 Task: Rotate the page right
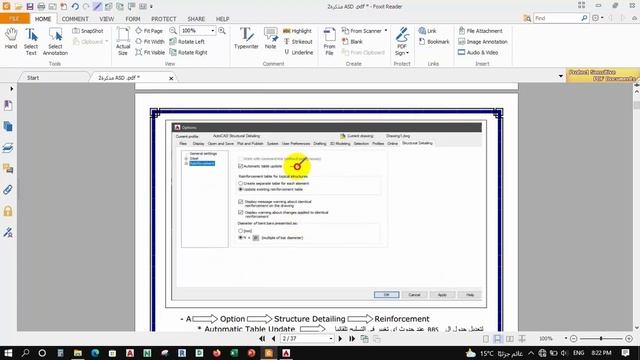pyautogui.click(x=189, y=52)
